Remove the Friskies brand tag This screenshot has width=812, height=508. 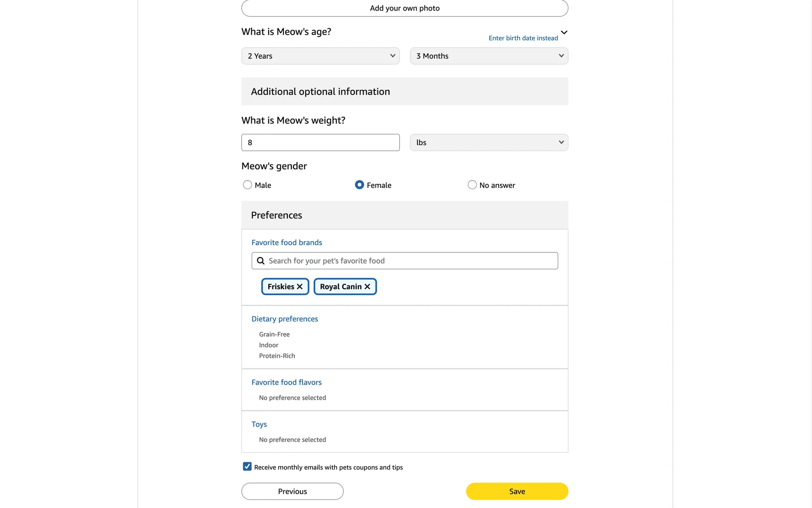299,287
